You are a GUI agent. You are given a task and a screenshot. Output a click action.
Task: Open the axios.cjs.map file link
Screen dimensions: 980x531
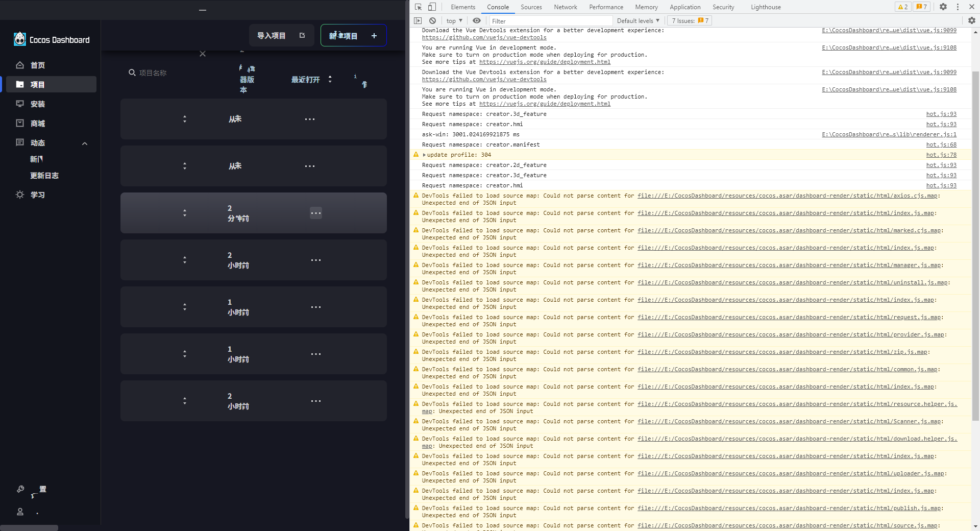coord(788,196)
